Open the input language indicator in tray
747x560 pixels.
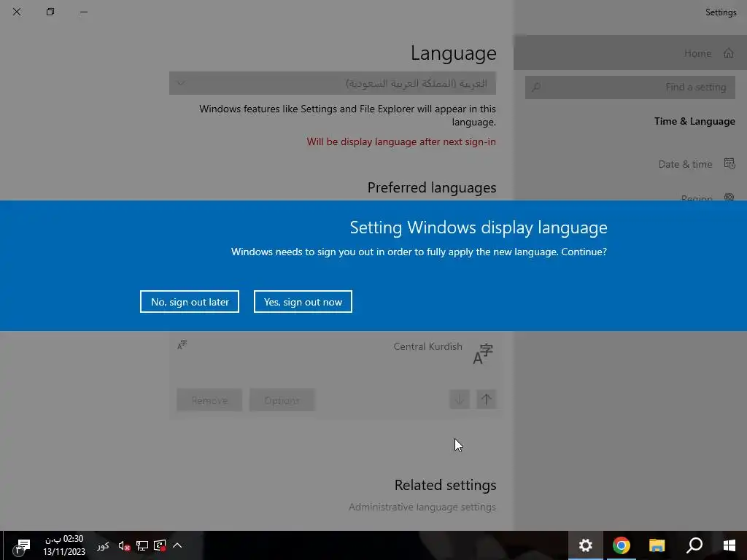[103, 545]
